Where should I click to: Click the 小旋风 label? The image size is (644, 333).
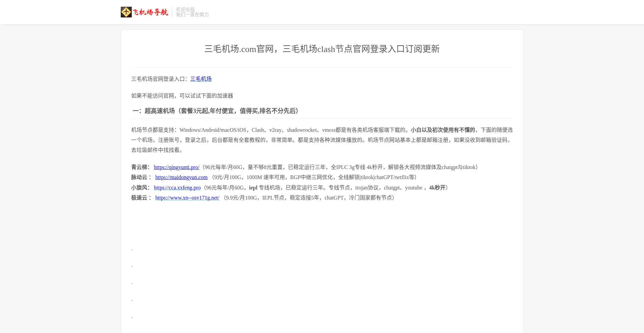click(141, 187)
